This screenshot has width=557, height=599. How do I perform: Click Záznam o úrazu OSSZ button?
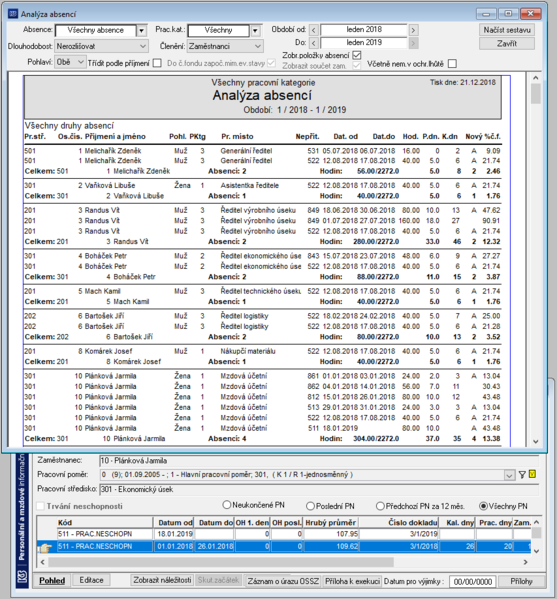point(283,581)
